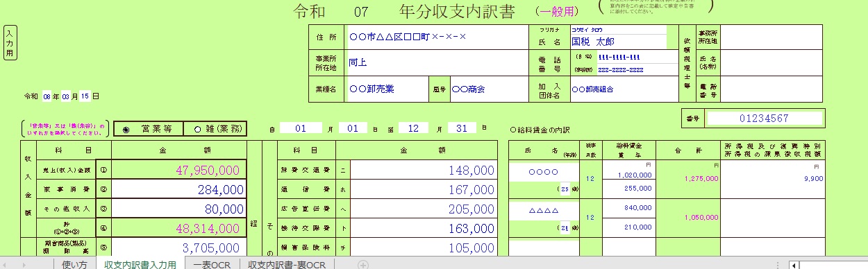Select the 接待交際費 amount 163,000

tap(424, 228)
